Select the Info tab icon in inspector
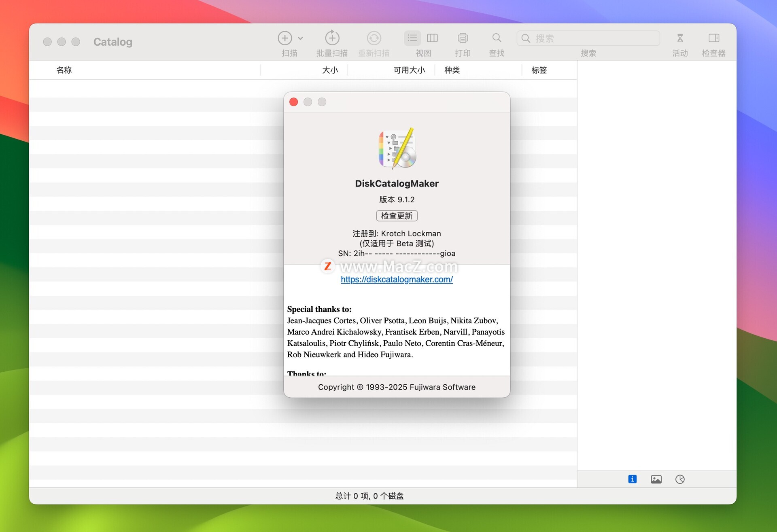The width and height of the screenshot is (777, 532). point(633,479)
